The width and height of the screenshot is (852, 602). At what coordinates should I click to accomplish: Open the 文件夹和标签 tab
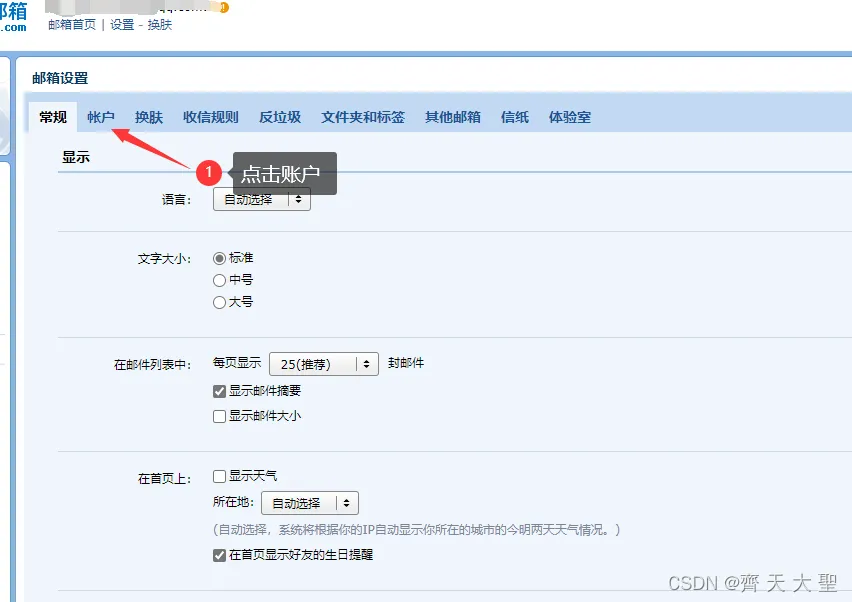(x=363, y=117)
